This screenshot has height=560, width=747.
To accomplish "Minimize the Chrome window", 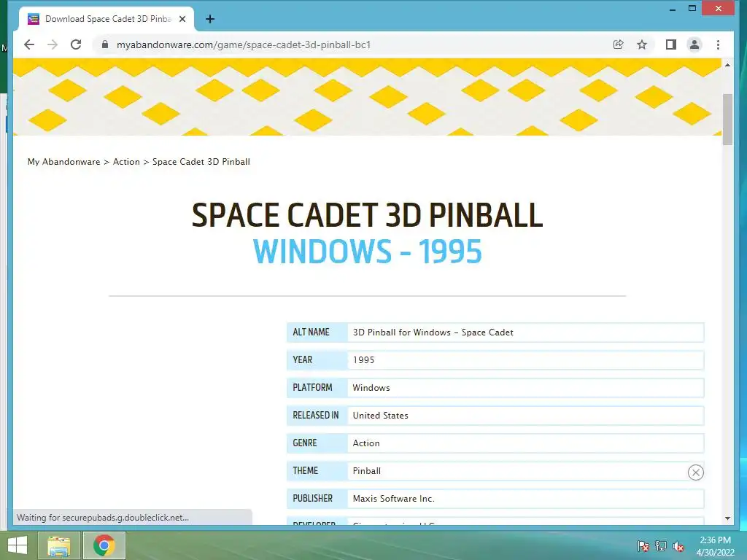I will tap(673, 9).
